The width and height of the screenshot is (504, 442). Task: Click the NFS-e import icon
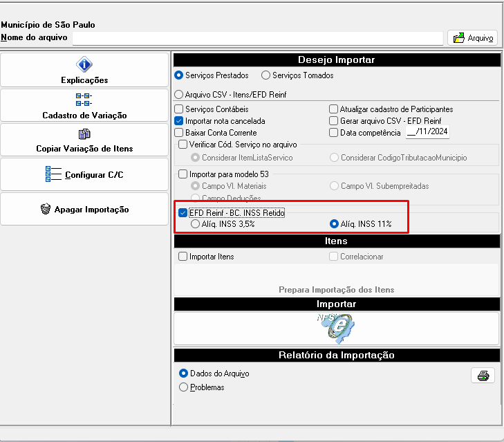[336, 329]
